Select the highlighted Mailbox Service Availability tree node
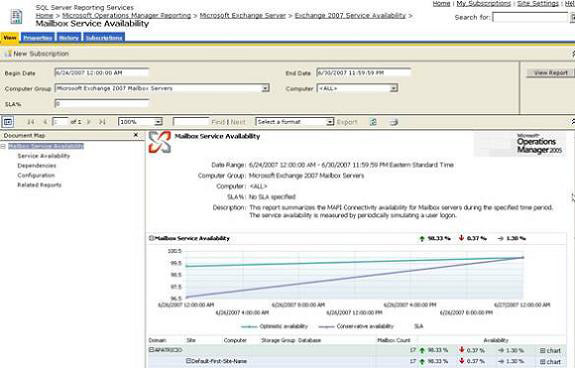575x368 pixels. pyautogui.click(x=46, y=146)
